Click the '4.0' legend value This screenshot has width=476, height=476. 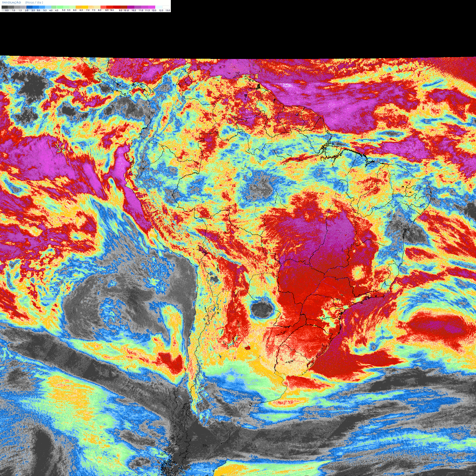click(51, 10)
